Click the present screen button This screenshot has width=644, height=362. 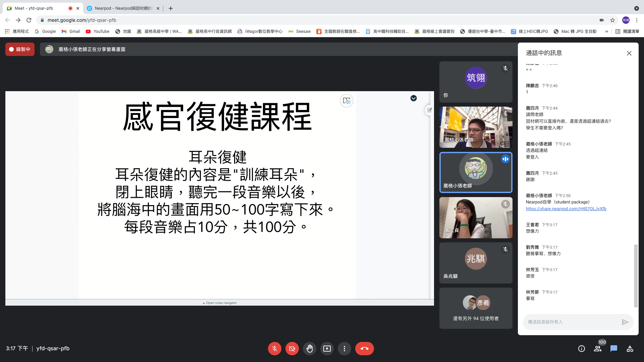coord(327,349)
